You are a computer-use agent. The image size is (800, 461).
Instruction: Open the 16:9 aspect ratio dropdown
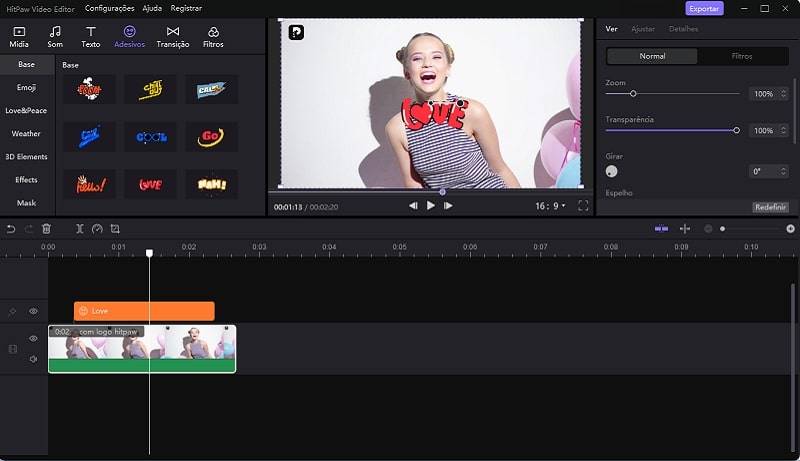coord(550,205)
